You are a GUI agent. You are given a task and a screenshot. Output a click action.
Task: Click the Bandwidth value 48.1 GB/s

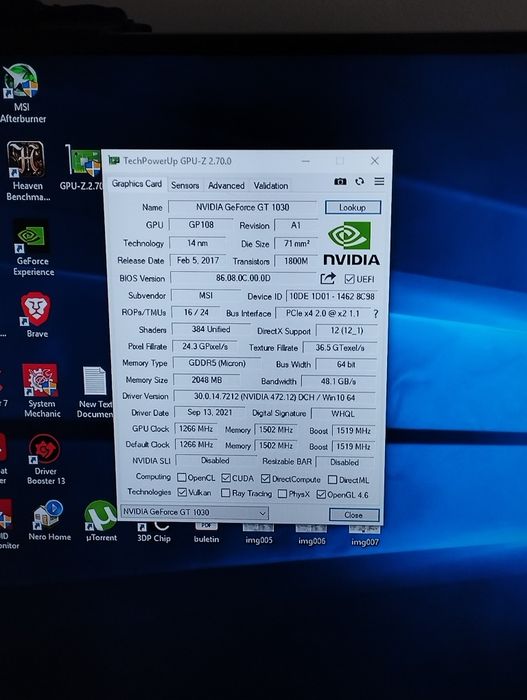tap(339, 381)
